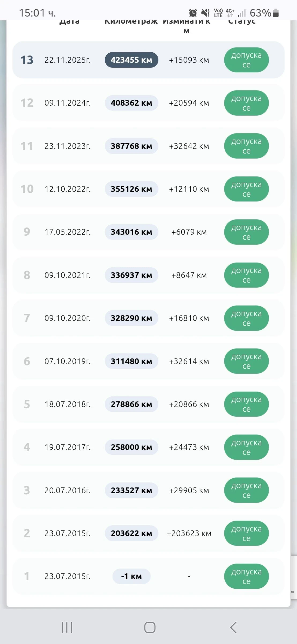Screen dimensions: 297x644
Task: Tap the battery icon in status bar
Action: click(x=276, y=13)
